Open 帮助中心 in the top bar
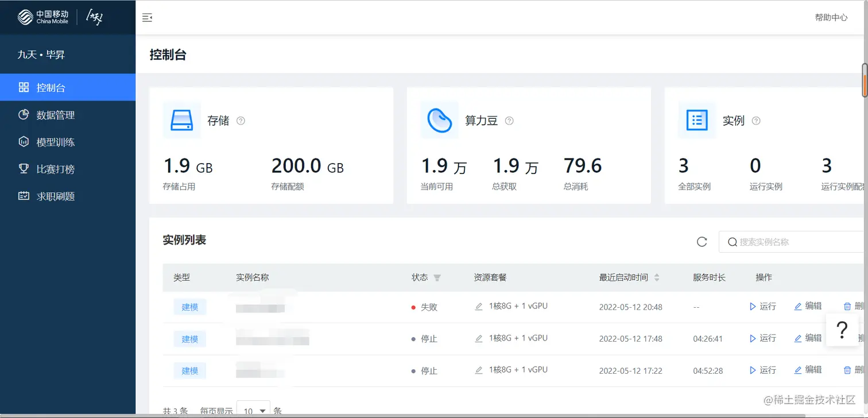 831,17
